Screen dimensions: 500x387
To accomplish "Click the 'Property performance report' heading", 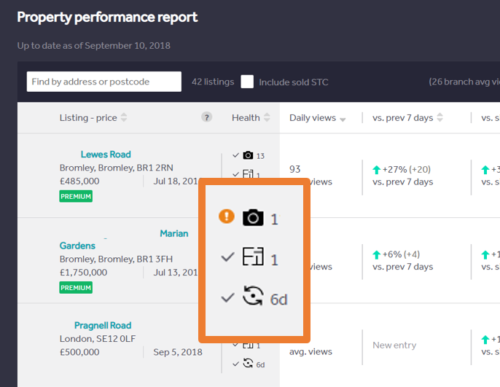I will click(107, 17).
